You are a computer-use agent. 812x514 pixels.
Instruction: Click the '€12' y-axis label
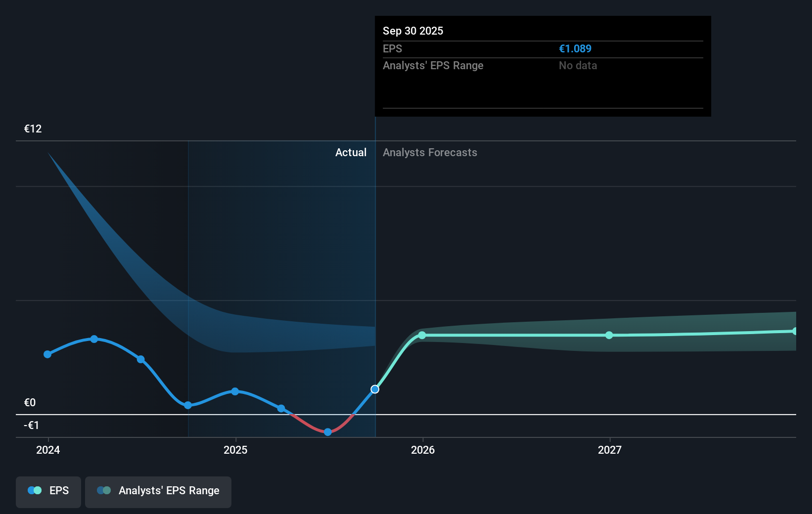33,128
